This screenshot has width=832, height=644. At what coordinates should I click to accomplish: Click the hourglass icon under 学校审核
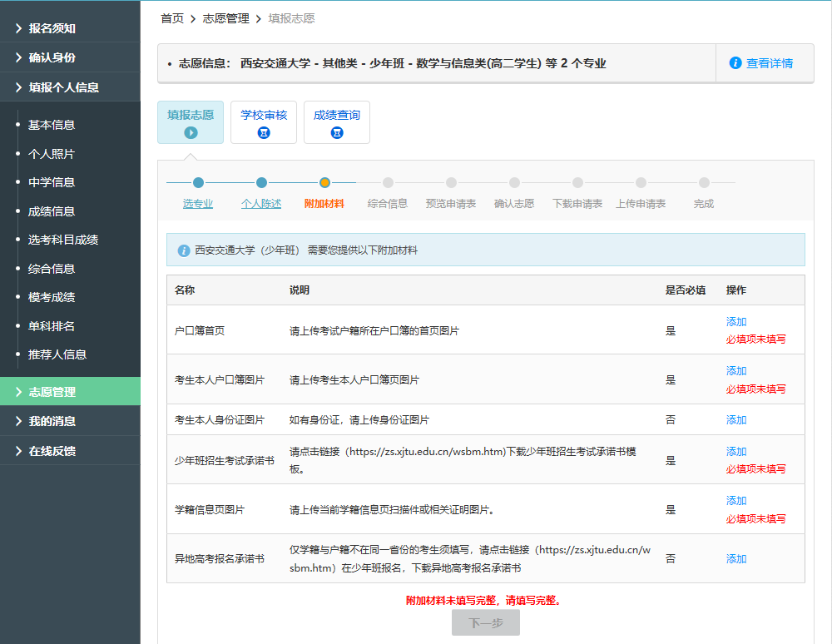click(264, 132)
